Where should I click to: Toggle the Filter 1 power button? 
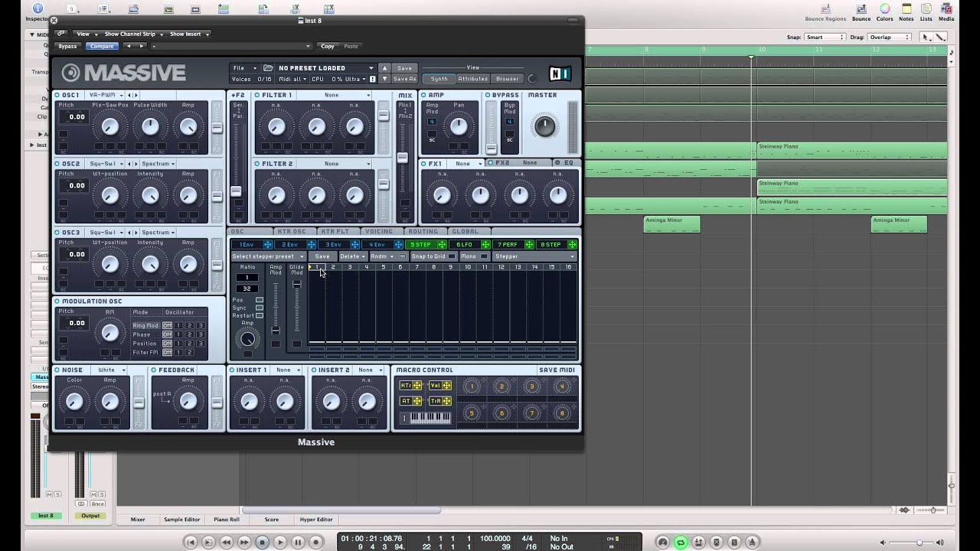pos(257,96)
